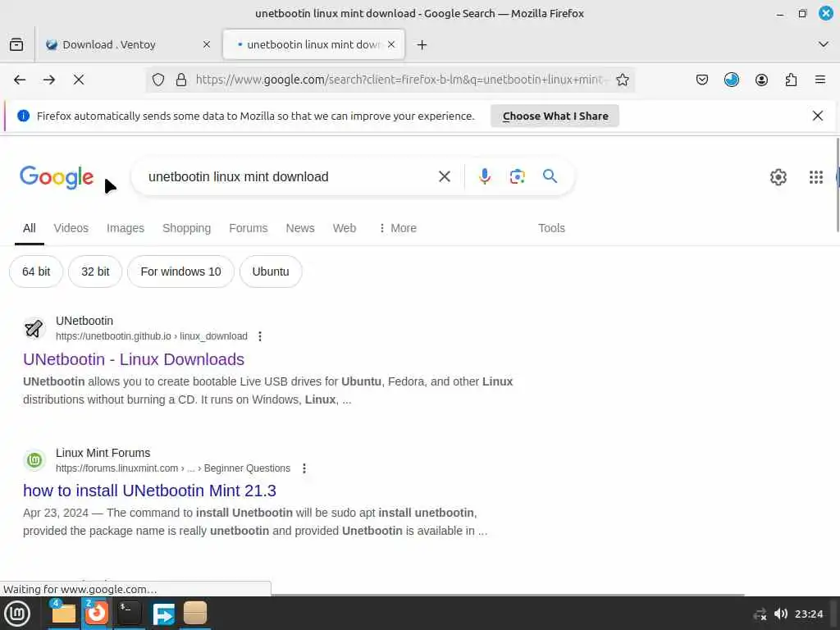Open the Firefox hamburger application menu
This screenshot has width=840, height=630.
(820, 80)
